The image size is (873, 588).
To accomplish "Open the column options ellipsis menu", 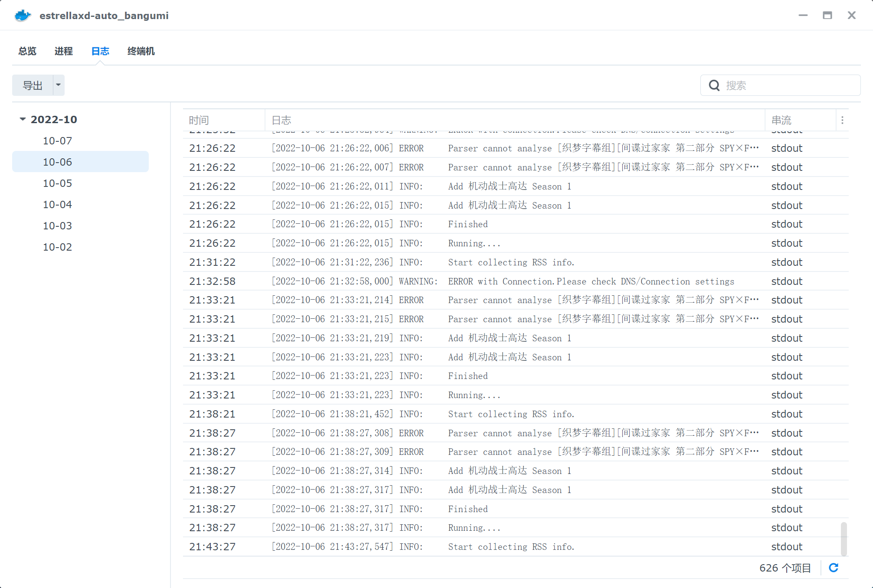I will pos(842,120).
